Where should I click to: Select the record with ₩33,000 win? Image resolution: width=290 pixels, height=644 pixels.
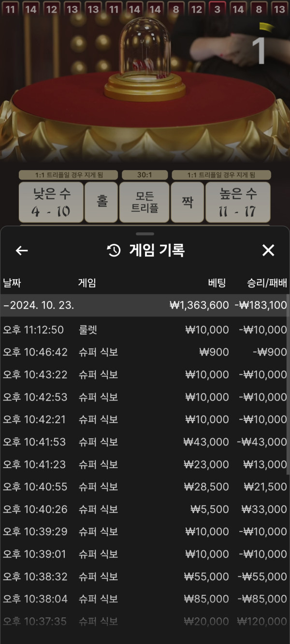click(145, 509)
